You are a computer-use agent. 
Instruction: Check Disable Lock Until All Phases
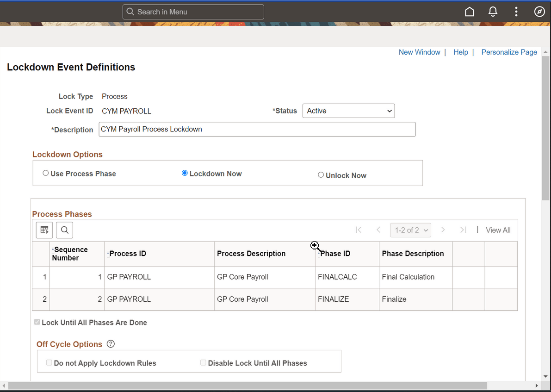(x=203, y=362)
